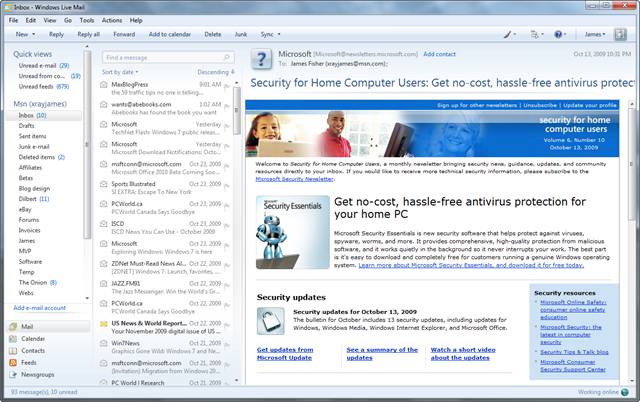640x402 pixels.
Task: Flag the MaxBlogPress message
Action: [227, 87]
